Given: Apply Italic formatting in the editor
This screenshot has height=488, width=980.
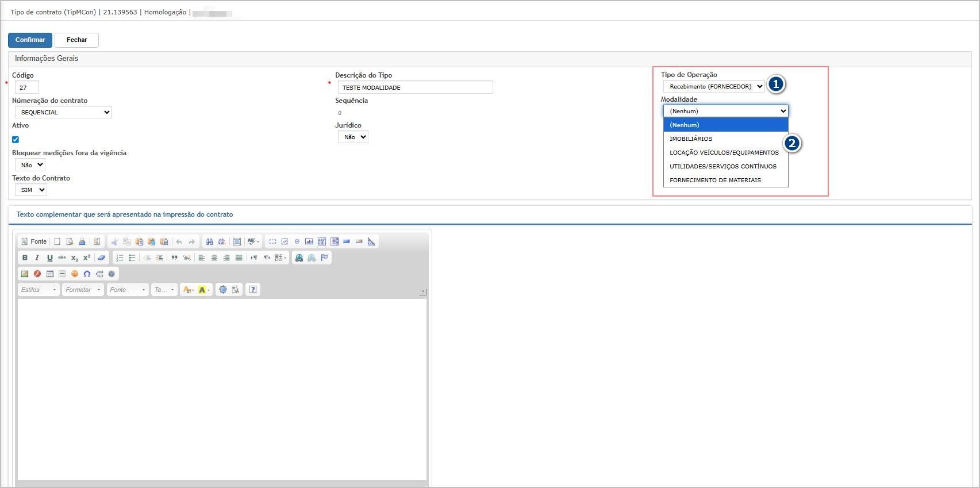Looking at the screenshot, I should (37, 258).
